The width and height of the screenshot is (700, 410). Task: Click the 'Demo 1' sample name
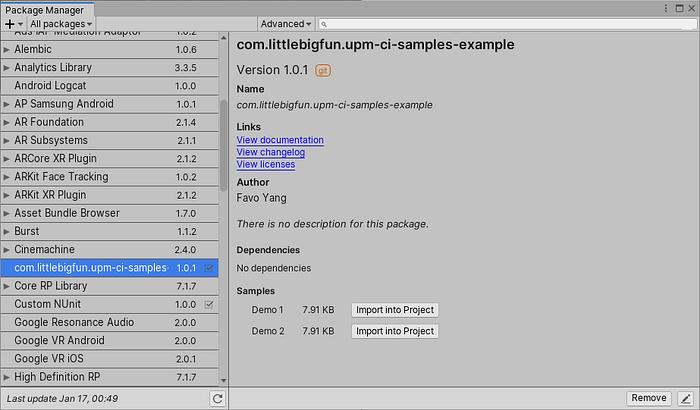[x=267, y=310]
